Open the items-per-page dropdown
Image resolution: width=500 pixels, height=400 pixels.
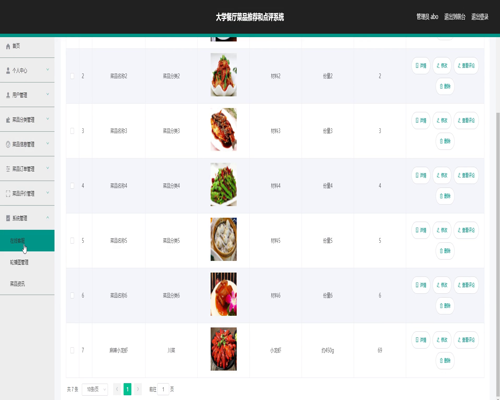(x=95, y=389)
